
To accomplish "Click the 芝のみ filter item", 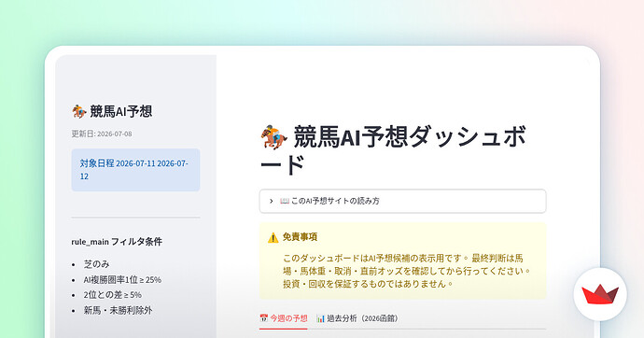I will 96,264.
